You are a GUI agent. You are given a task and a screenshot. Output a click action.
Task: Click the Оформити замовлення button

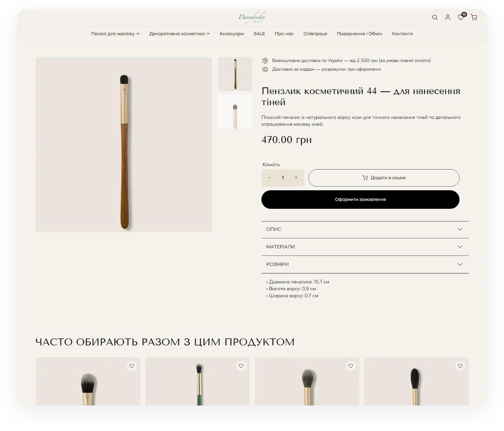[360, 199]
